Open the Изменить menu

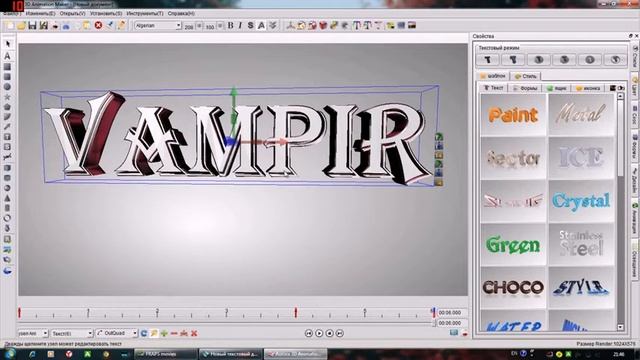pos(40,13)
